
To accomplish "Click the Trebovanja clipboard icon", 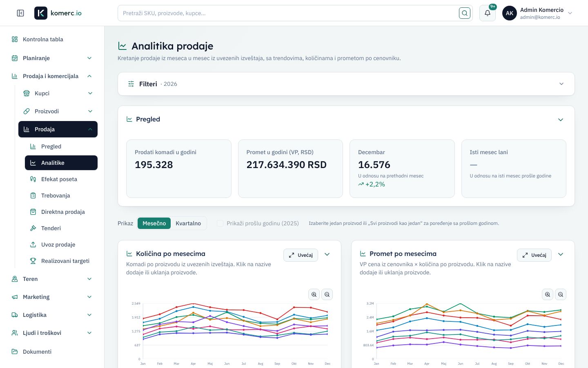I will coord(33,195).
